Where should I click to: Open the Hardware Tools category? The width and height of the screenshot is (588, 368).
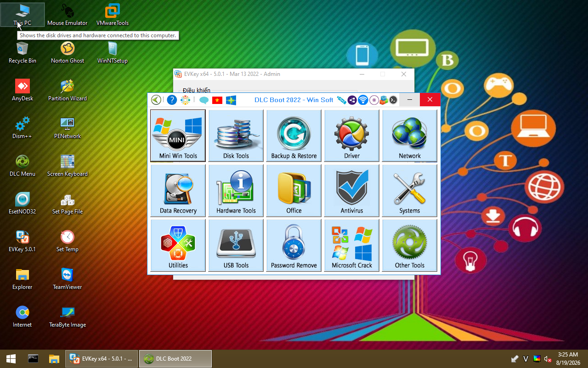[x=236, y=190]
